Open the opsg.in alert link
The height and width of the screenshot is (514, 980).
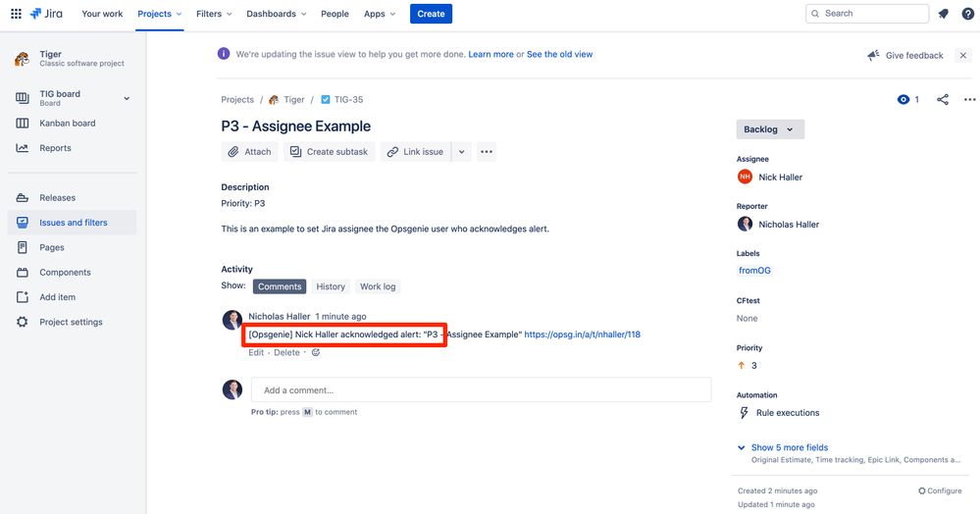point(582,334)
